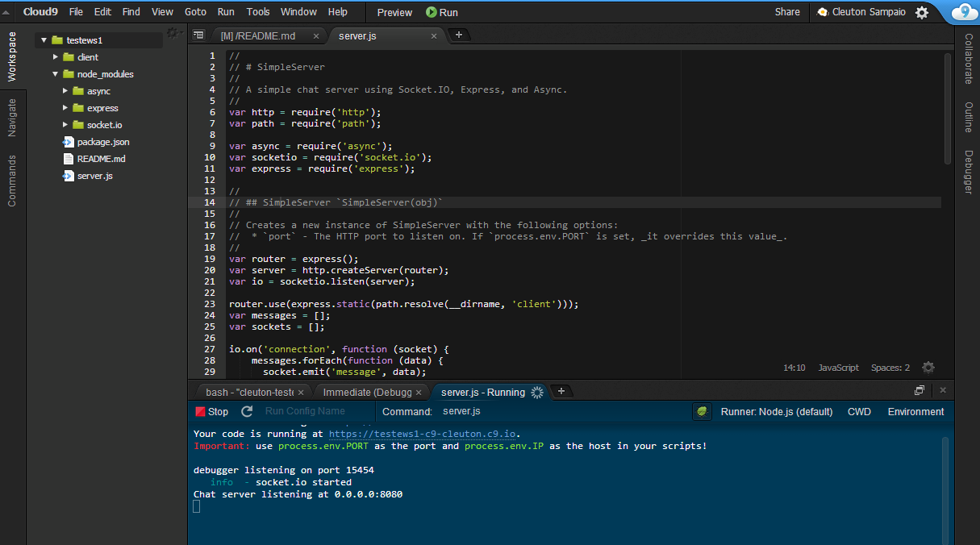This screenshot has width=980, height=545.
Task: Open the Navigate side panel
Action: (12, 118)
